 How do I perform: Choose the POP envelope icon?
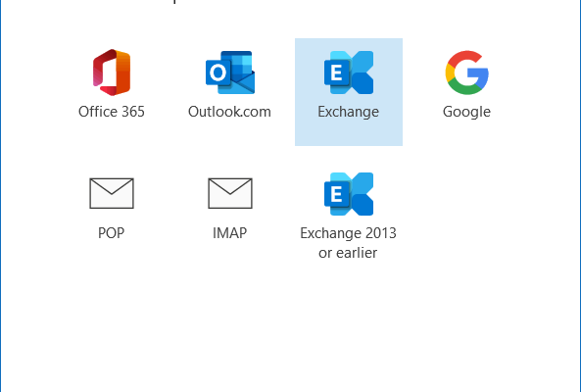tap(112, 193)
